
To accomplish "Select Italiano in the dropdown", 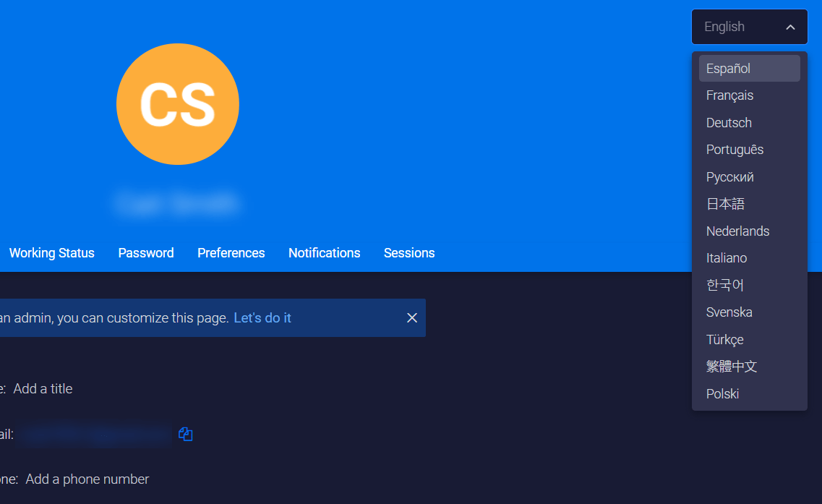I will click(x=727, y=257).
